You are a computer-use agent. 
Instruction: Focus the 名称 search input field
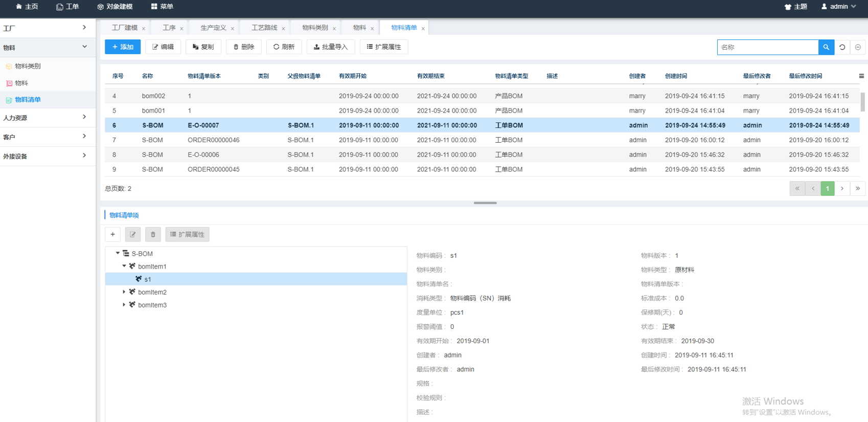(768, 47)
